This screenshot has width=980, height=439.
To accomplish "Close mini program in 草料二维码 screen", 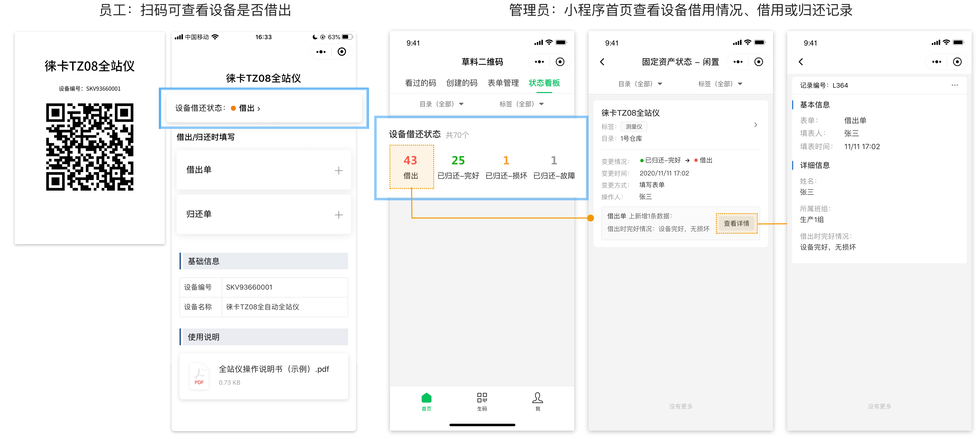I will (x=560, y=62).
